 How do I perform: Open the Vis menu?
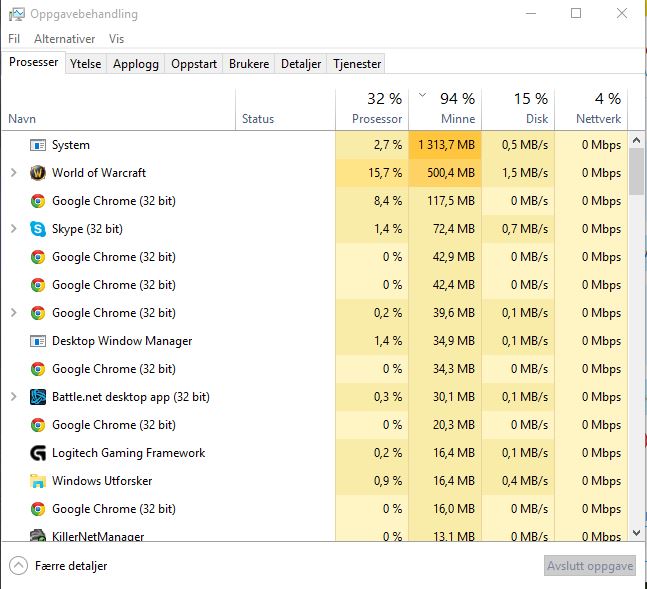click(x=116, y=39)
